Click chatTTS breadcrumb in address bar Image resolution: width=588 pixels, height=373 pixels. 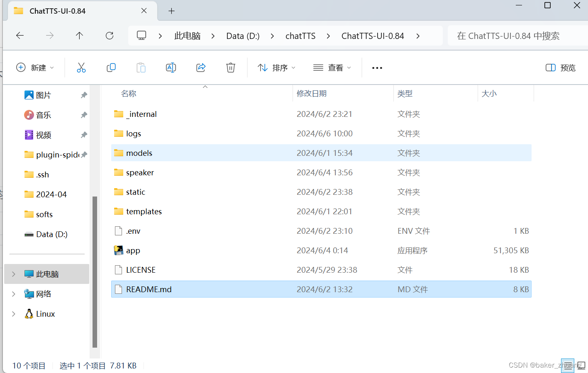[300, 36]
